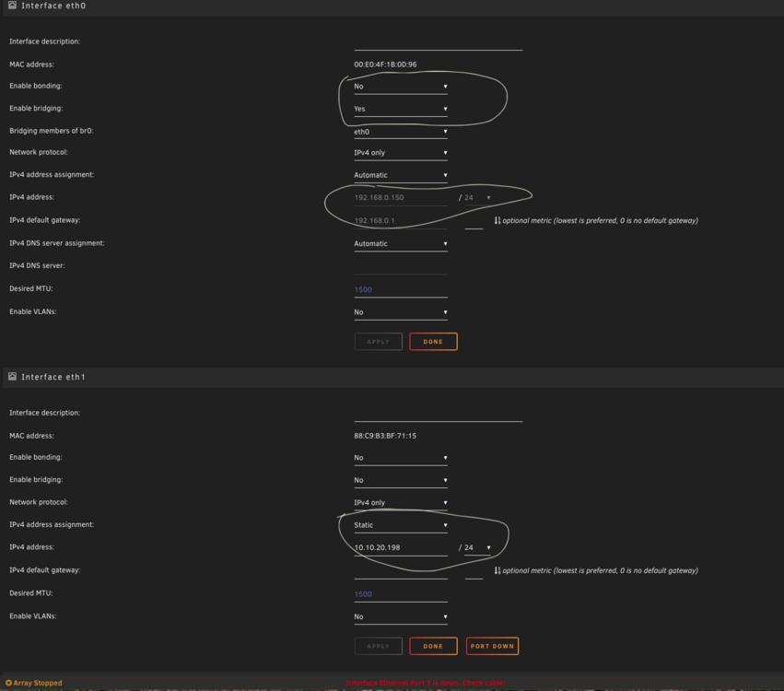Open Bridging members of br0 dropdown

[401, 132]
